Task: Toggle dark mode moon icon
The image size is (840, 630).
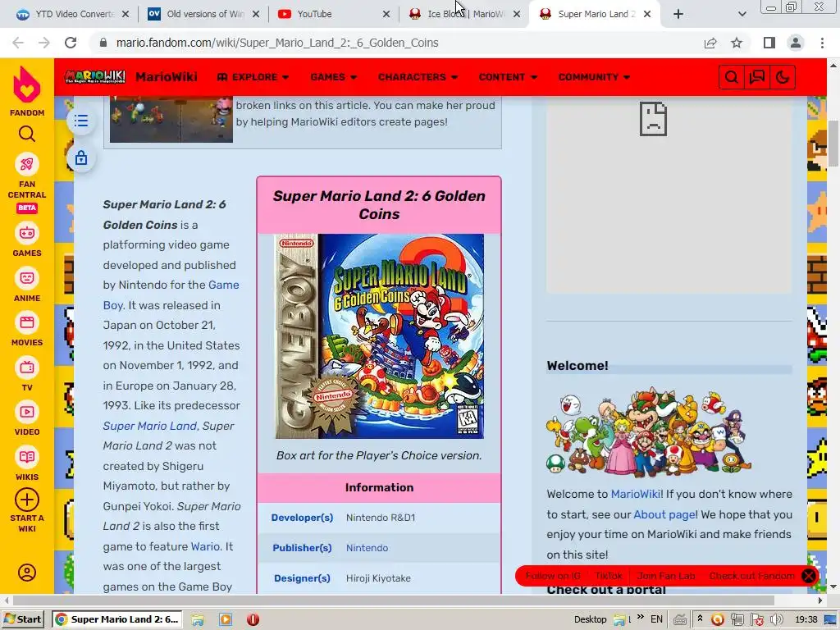Action: pyautogui.click(x=782, y=77)
